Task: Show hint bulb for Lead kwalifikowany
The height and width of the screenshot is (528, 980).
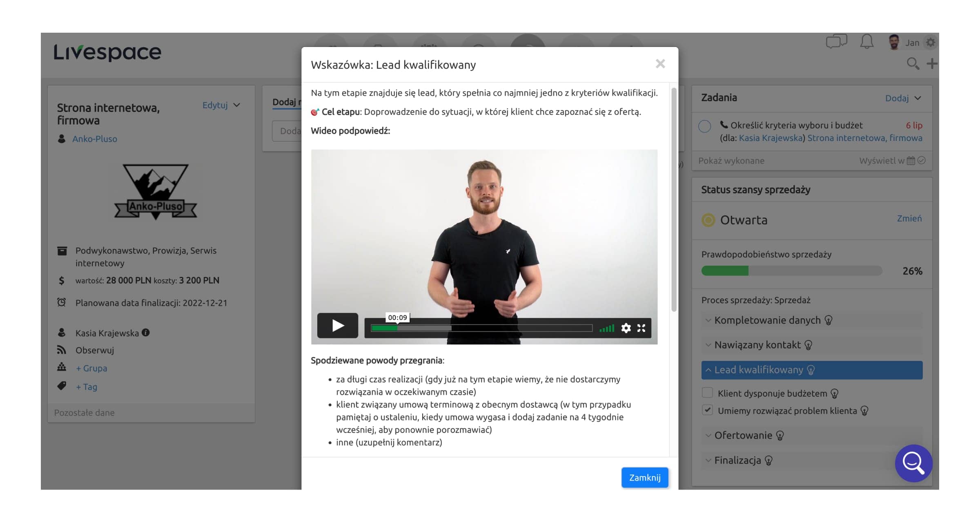Action: click(811, 370)
